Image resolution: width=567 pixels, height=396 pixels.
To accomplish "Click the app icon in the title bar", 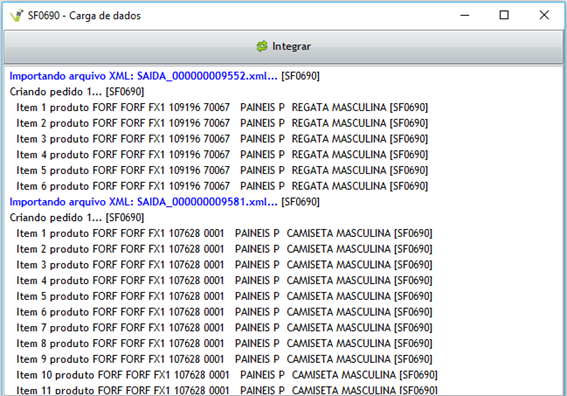I will tap(17, 16).
